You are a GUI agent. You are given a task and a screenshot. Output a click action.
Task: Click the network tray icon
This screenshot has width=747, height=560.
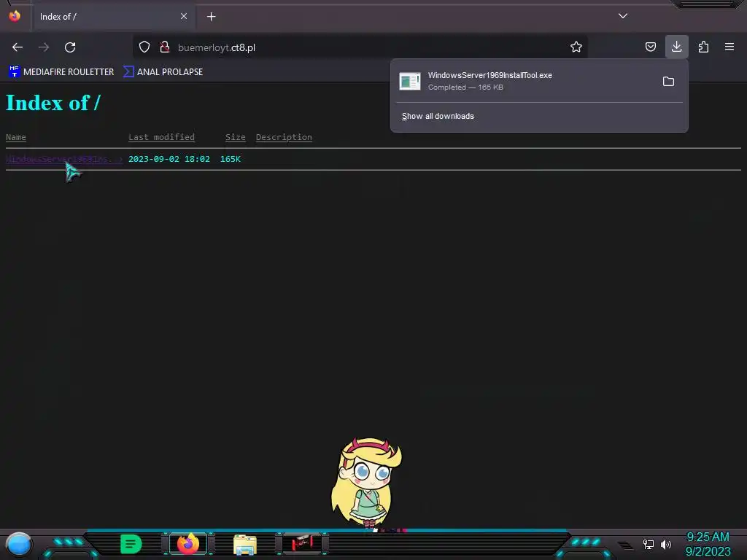649,544
